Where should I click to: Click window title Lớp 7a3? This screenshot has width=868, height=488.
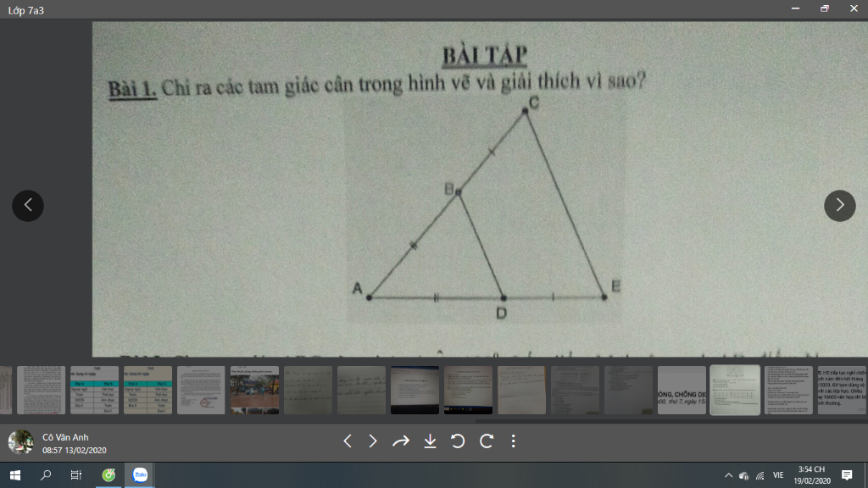(x=26, y=10)
